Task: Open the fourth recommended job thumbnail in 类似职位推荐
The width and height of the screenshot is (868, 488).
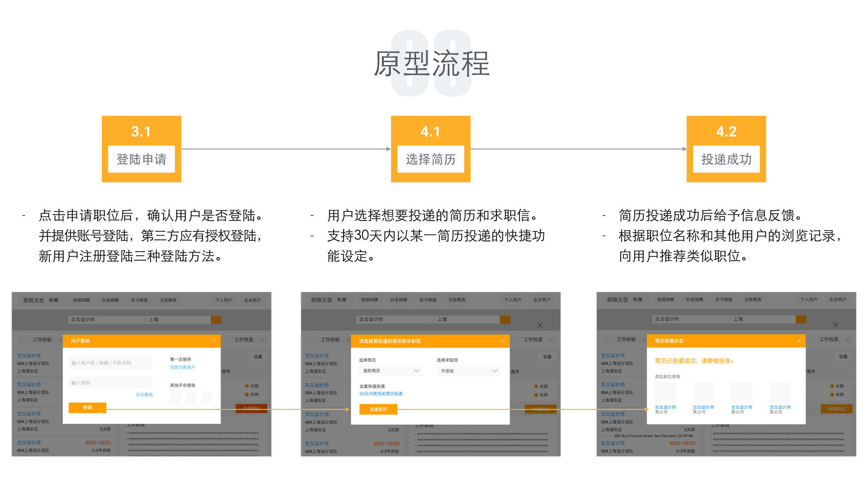Action: [780, 393]
